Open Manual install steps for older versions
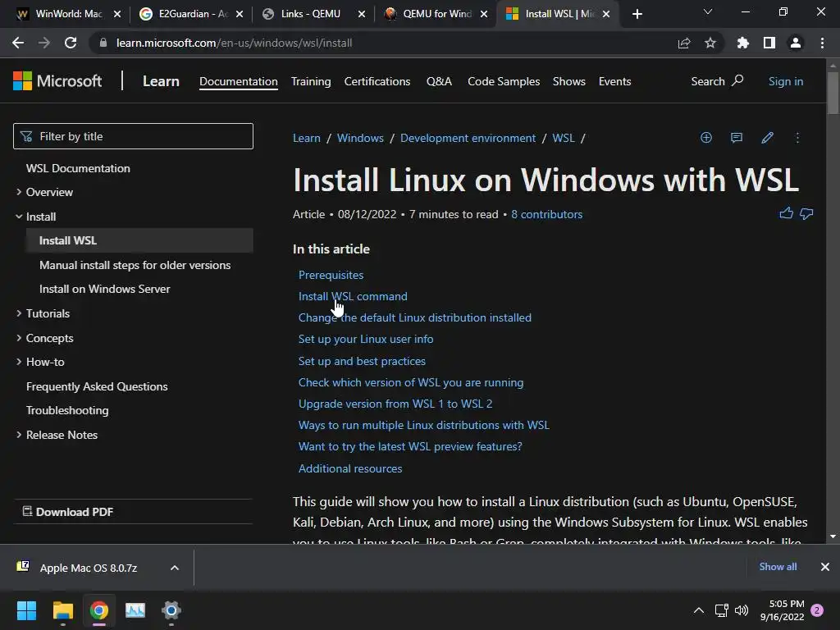840x630 pixels. pos(135,265)
